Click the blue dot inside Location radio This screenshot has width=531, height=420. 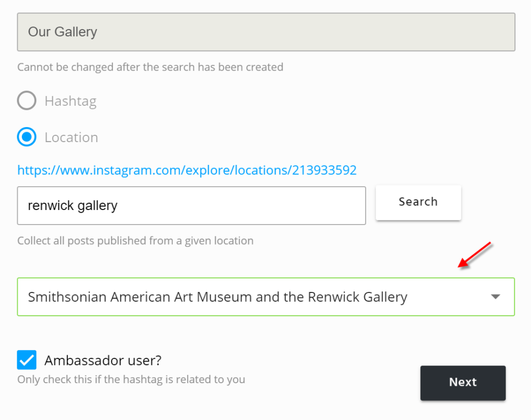26,137
